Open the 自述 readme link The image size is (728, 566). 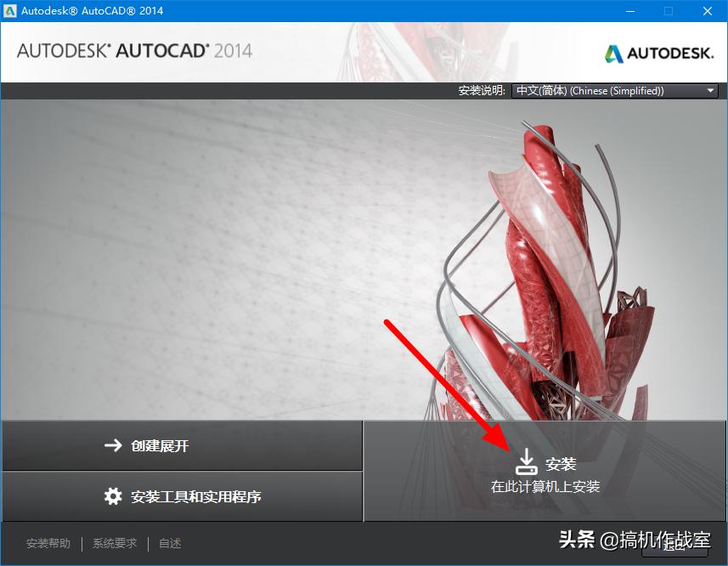click(x=169, y=543)
